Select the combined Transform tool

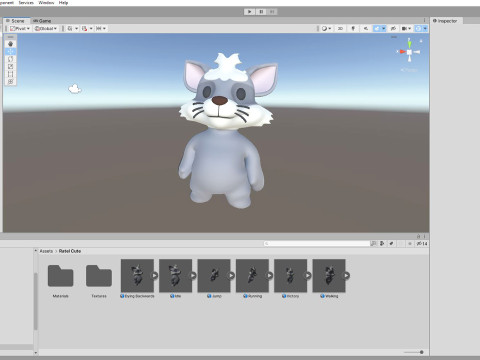10,82
